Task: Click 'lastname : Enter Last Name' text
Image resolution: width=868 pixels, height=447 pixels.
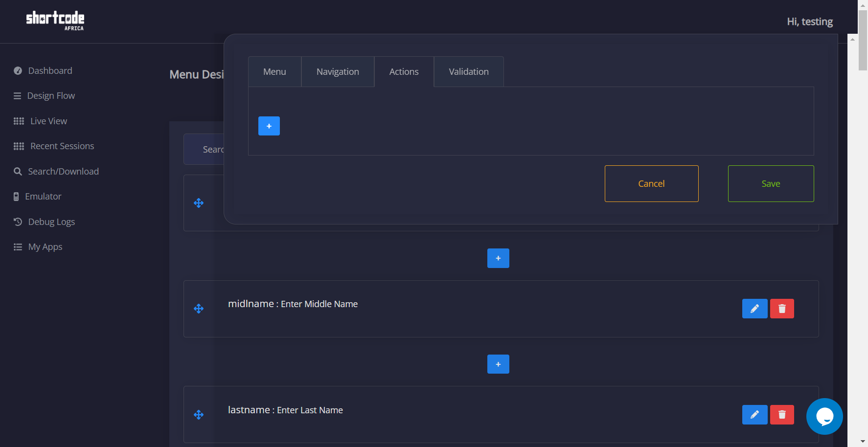Action: pos(285,410)
